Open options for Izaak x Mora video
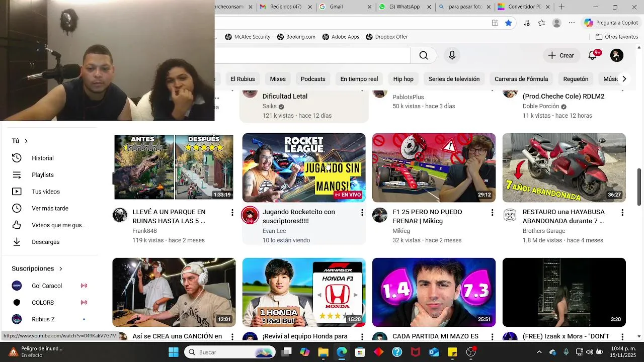 pos(622,337)
